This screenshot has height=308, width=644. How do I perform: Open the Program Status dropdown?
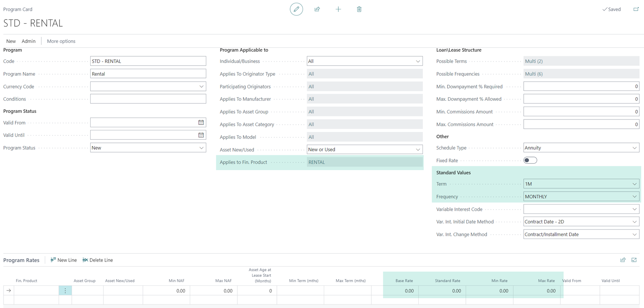(202, 148)
